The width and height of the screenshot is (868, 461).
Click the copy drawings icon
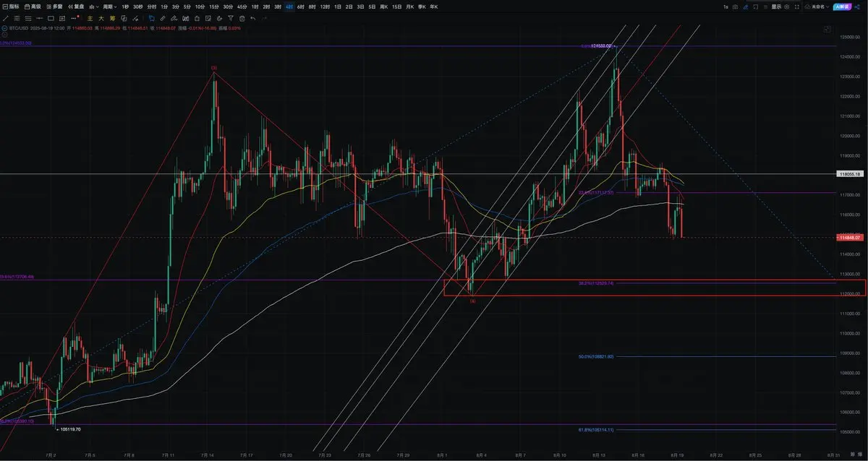[124, 18]
